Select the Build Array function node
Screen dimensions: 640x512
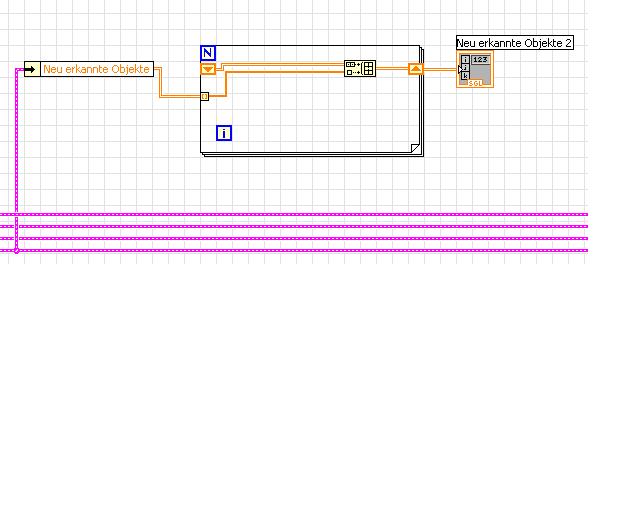pyautogui.click(x=360, y=69)
